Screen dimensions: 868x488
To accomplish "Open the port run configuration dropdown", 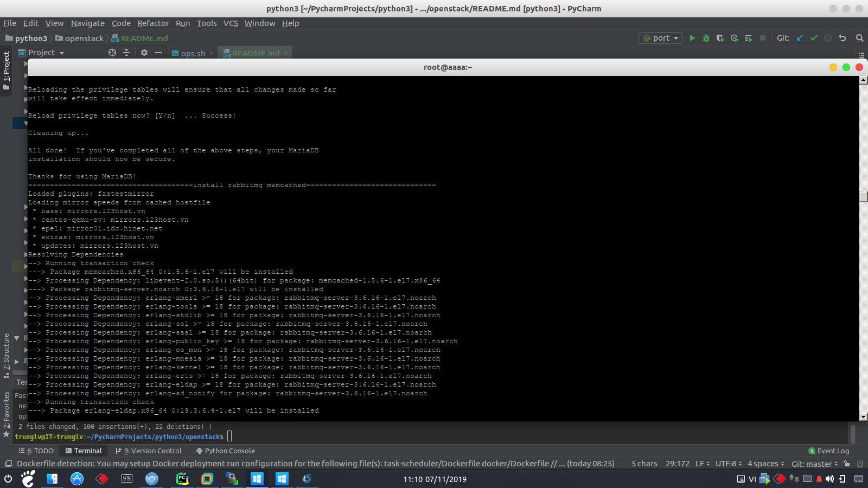I will (x=660, y=38).
